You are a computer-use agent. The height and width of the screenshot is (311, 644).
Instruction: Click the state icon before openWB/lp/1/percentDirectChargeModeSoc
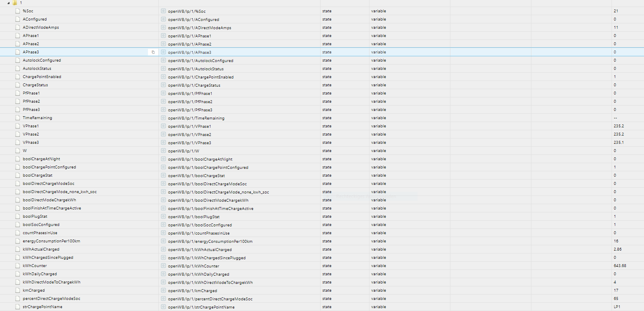[x=163, y=299]
